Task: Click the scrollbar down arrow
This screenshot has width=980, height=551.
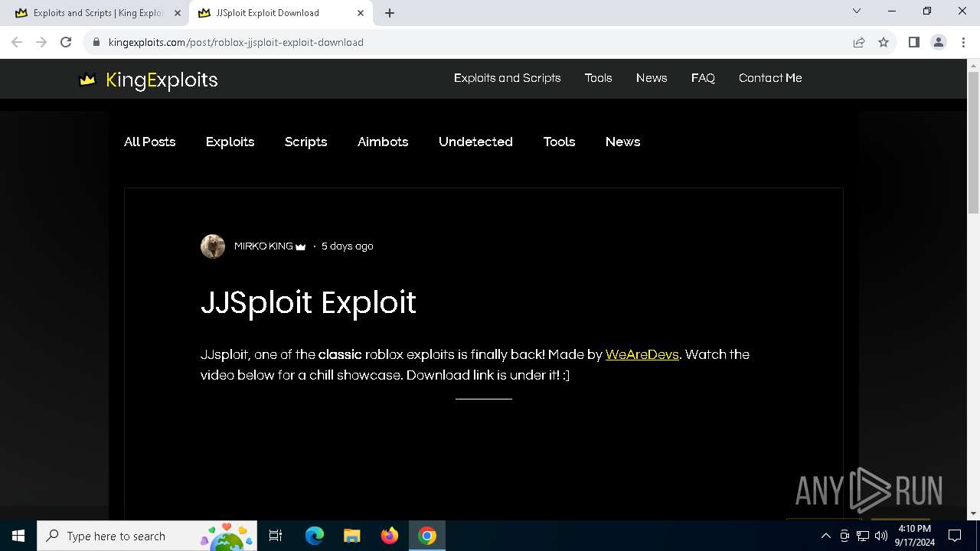Action: coord(973,514)
